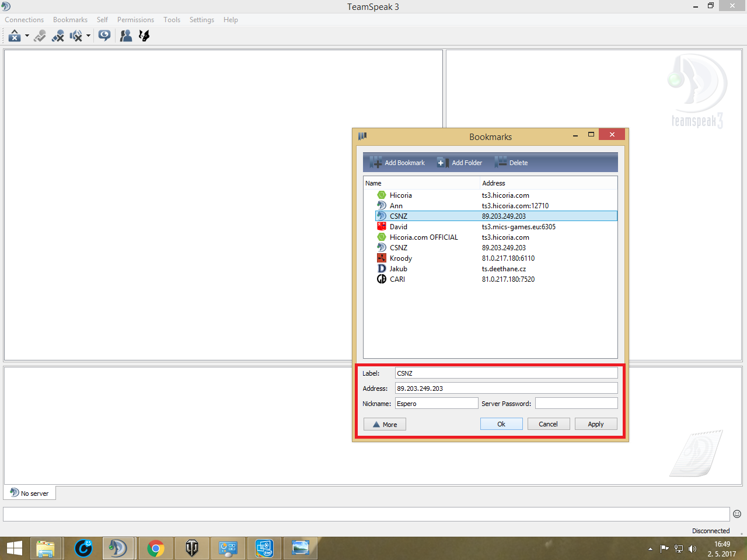Image resolution: width=747 pixels, height=560 pixels.
Task: Open the Bookmarks menu in the menu bar
Action: (70, 20)
